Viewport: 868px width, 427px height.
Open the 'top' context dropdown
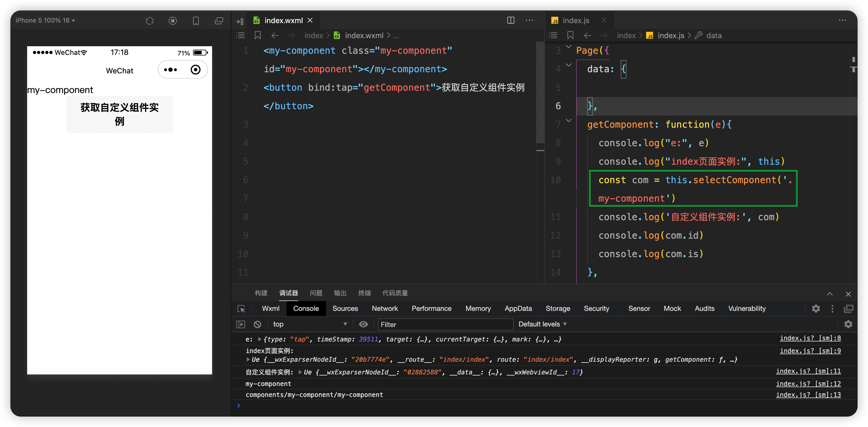(x=309, y=324)
